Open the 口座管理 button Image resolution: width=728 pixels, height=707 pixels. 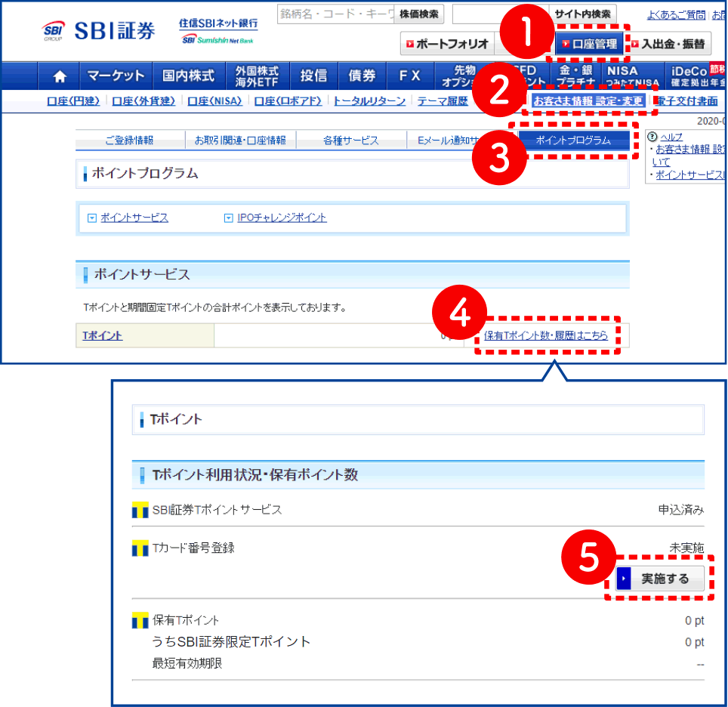click(x=589, y=44)
